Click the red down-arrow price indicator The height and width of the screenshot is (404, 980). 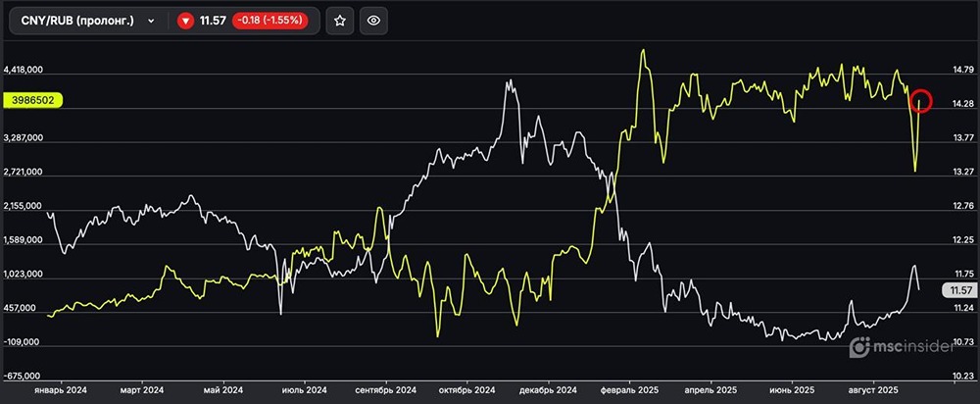[185, 21]
